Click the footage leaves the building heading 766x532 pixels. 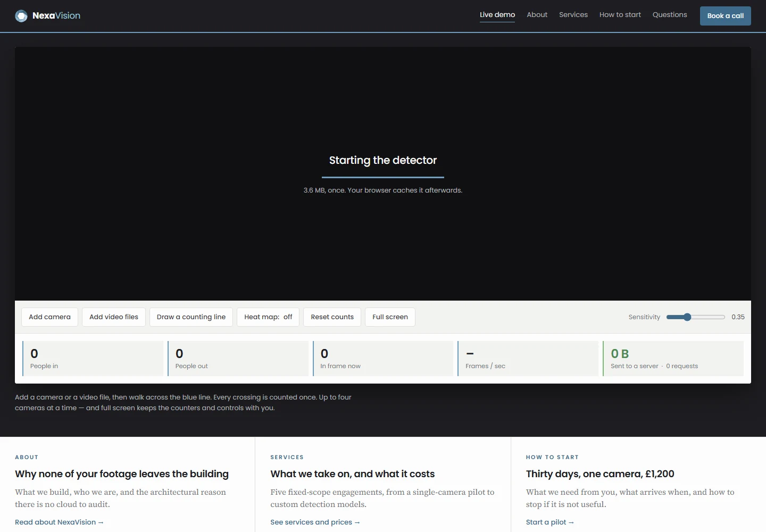[x=122, y=474]
